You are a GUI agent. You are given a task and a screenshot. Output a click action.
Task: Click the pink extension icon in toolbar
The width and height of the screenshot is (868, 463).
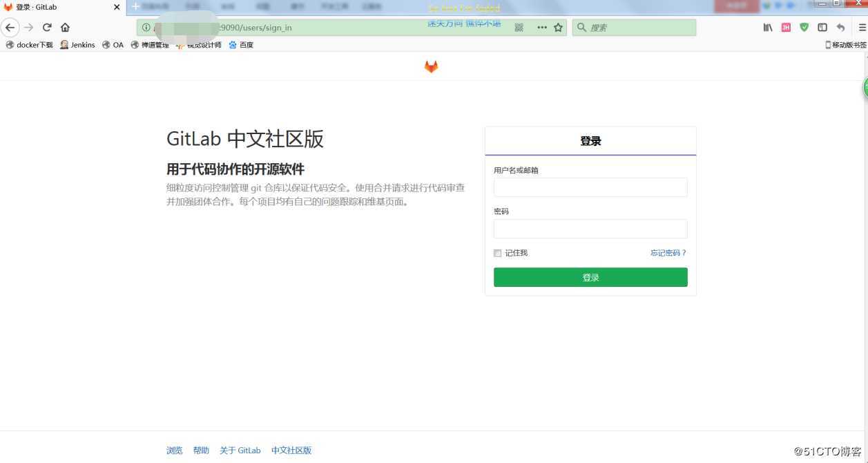[786, 28]
